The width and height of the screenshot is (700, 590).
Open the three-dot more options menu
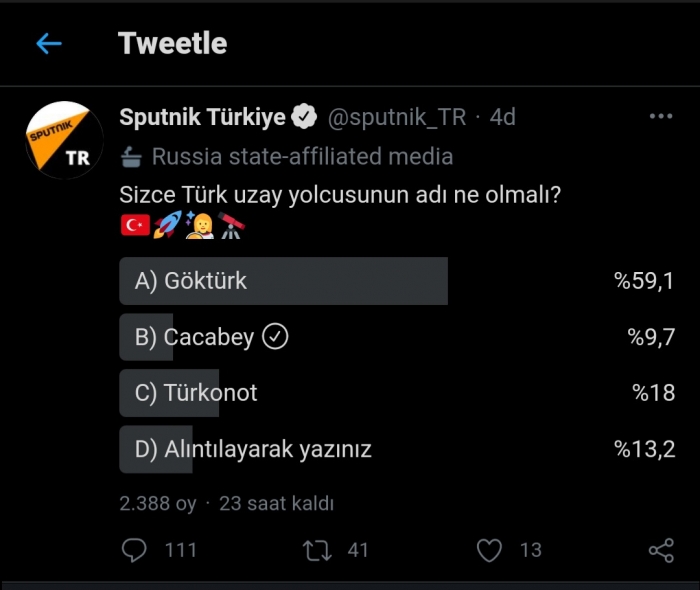(661, 117)
